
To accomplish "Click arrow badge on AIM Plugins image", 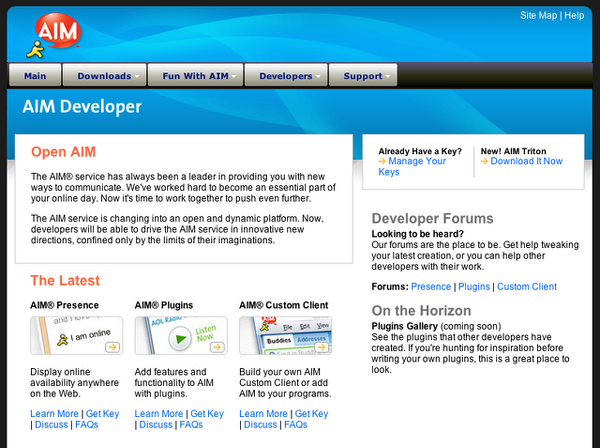I will pos(217,347).
